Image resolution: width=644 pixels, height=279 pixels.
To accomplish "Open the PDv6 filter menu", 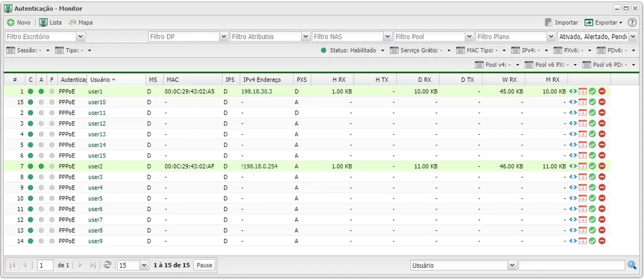I will point(616,50).
